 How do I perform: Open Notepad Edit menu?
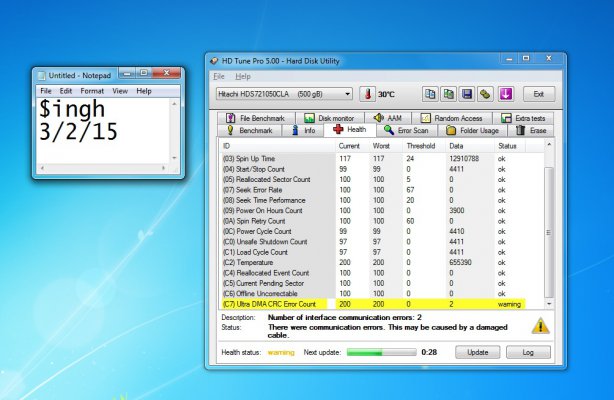point(65,91)
